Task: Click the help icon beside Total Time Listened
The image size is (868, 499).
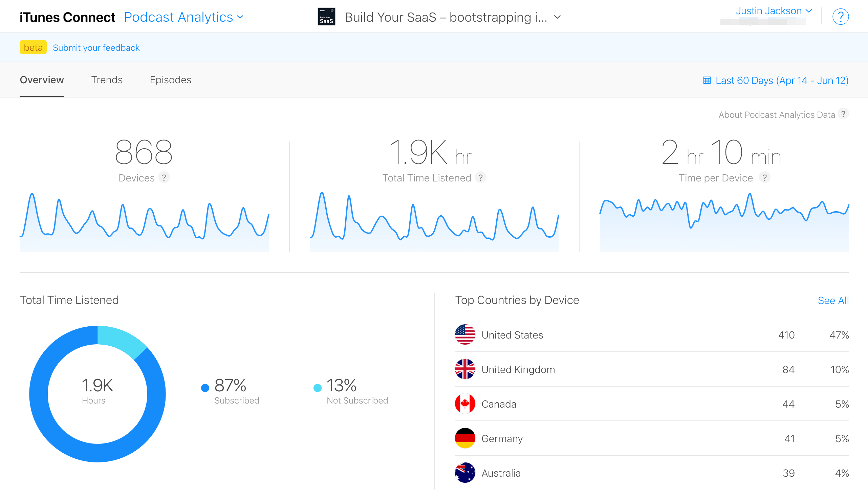Action: click(480, 177)
